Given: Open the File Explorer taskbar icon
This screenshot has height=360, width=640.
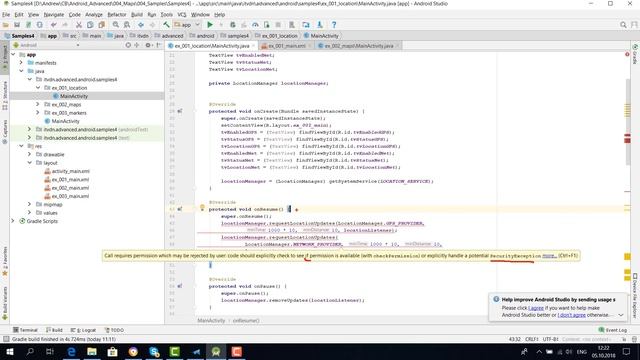Looking at the screenshot, I should click(92, 351).
